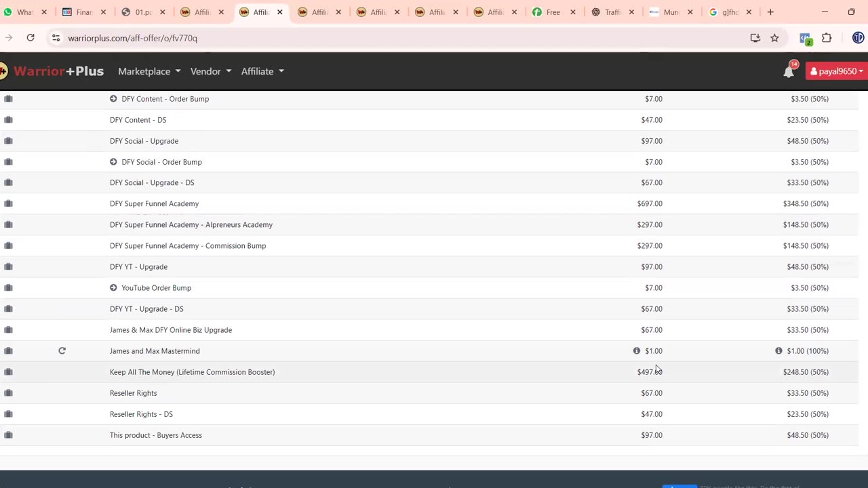
Task: Open the browser extensions puzzle icon
Action: point(827,38)
